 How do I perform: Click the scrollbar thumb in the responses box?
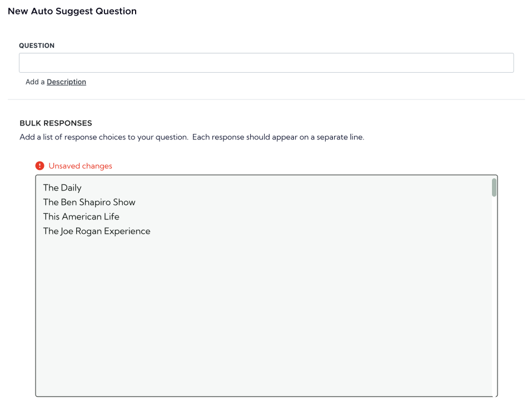pyautogui.click(x=494, y=188)
